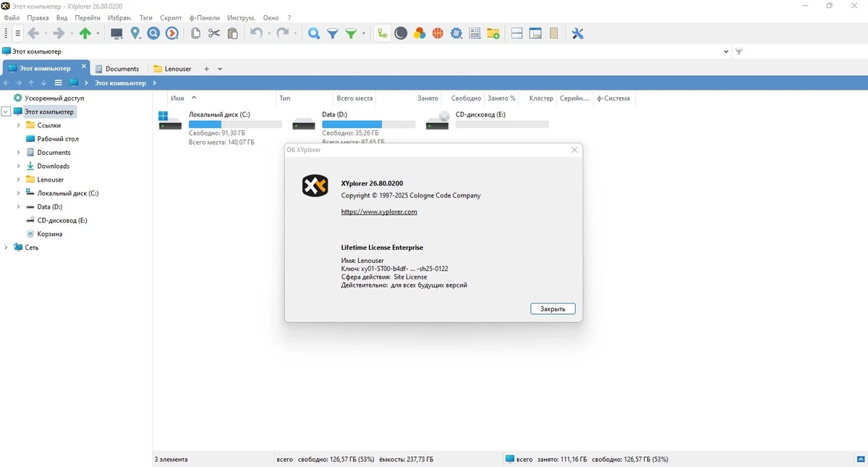Click the Закрыть button in About dialog
The image size is (868, 467).
pyautogui.click(x=553, y=308)
